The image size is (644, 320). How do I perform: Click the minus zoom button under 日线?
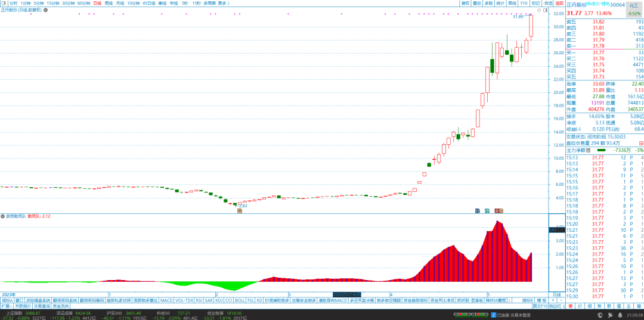pos(561,300)
